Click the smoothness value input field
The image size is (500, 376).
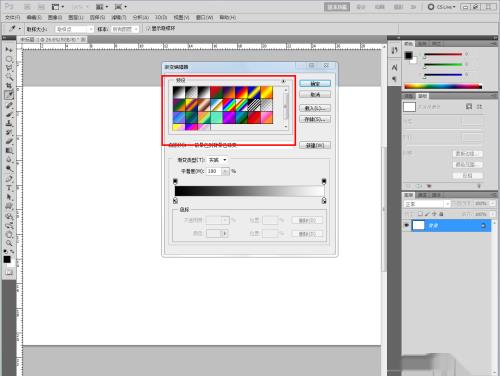(214, 171)
